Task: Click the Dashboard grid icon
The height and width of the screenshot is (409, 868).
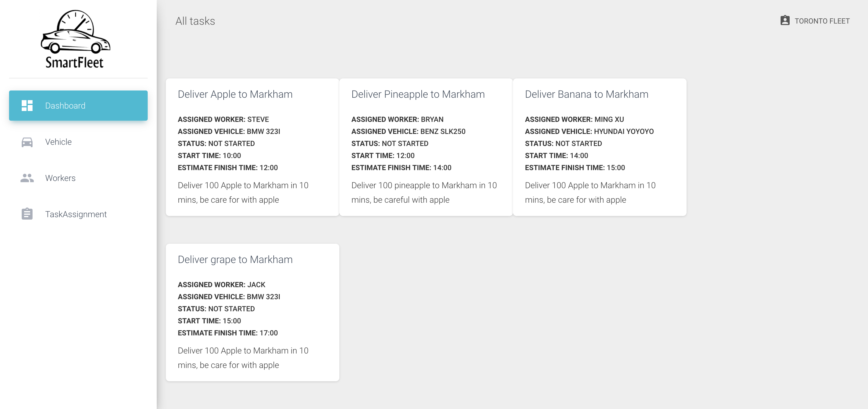Action: pos(27,106)
